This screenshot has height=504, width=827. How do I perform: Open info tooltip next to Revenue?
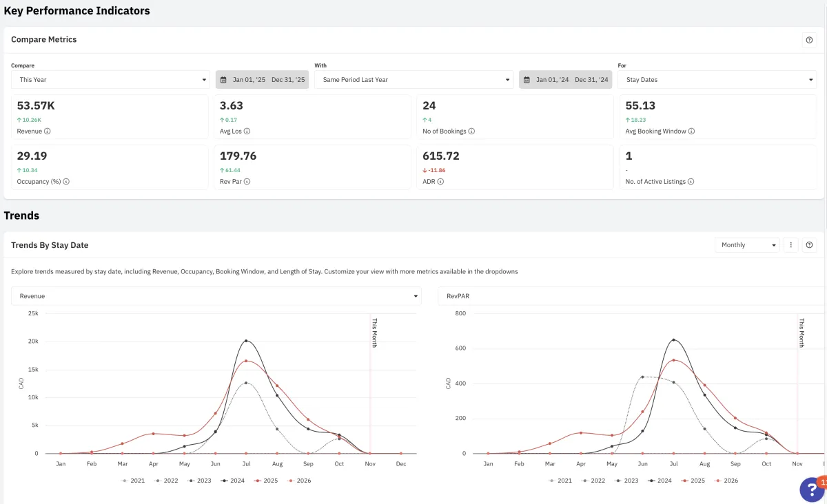pos(48,132)
